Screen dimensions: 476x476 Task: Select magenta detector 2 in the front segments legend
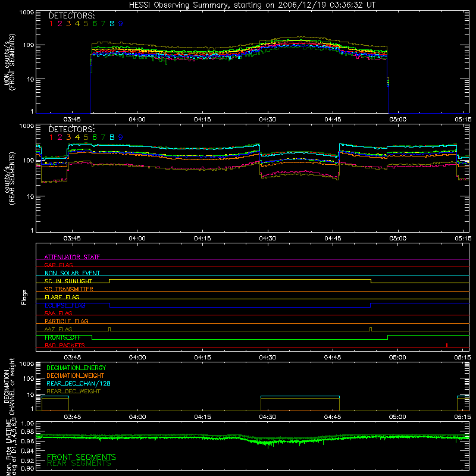tap(60, 24)
